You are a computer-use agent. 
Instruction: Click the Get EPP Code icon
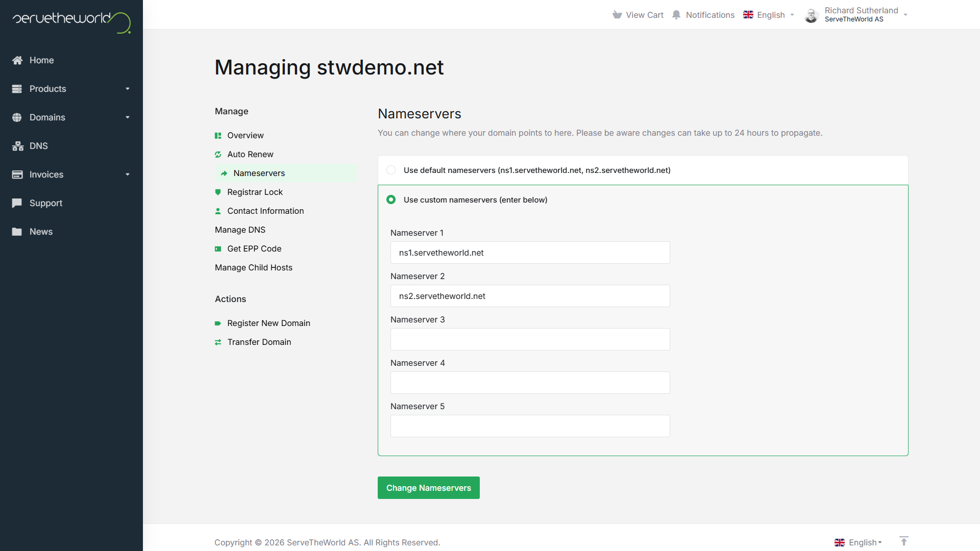(218, 249)
